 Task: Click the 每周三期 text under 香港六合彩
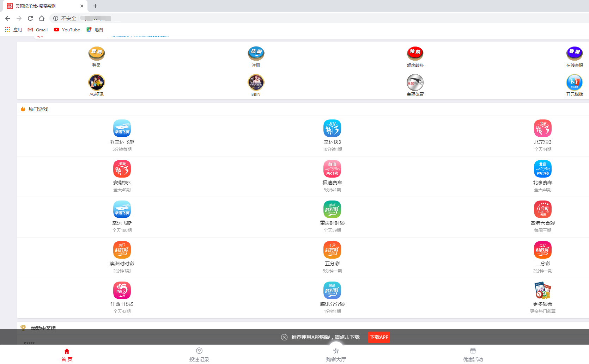[543, 230]
